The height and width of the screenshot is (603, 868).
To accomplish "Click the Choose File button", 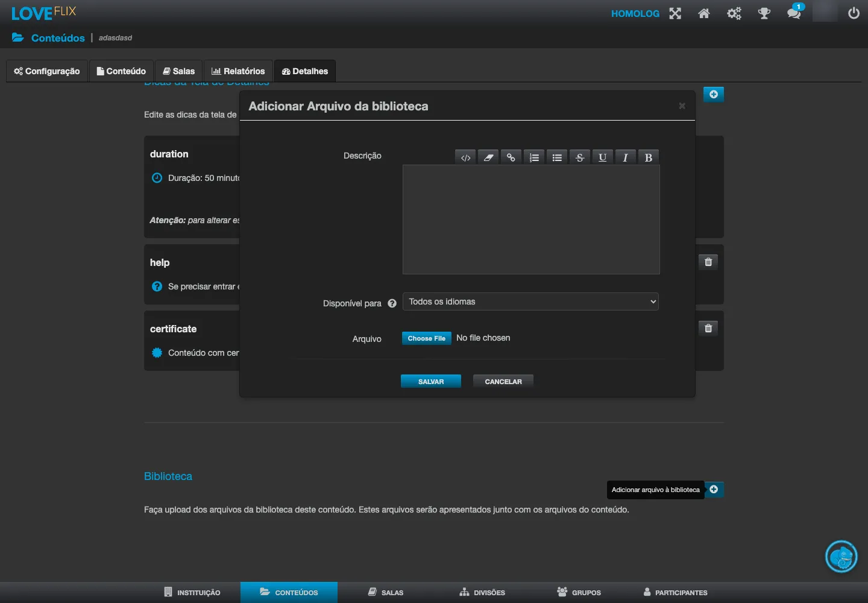I will pyautogui.click(x=427, y=338).
